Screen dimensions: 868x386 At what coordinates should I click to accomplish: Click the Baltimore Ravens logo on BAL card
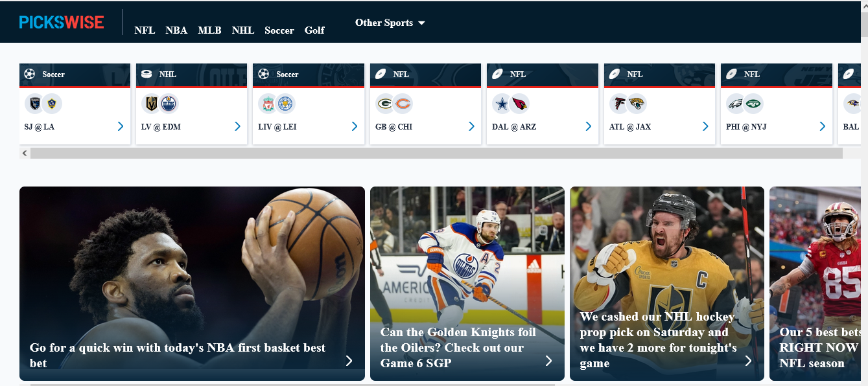(x=853, y=104)
